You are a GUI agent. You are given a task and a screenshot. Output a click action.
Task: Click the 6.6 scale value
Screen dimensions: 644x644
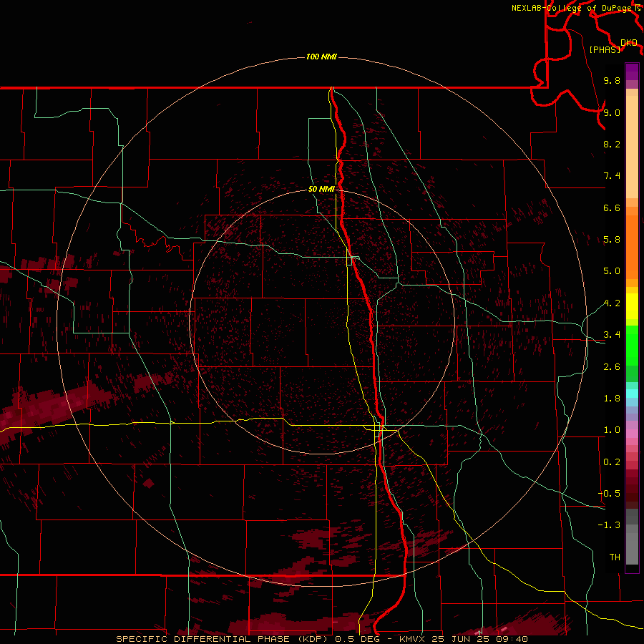[x=612, y=208]
